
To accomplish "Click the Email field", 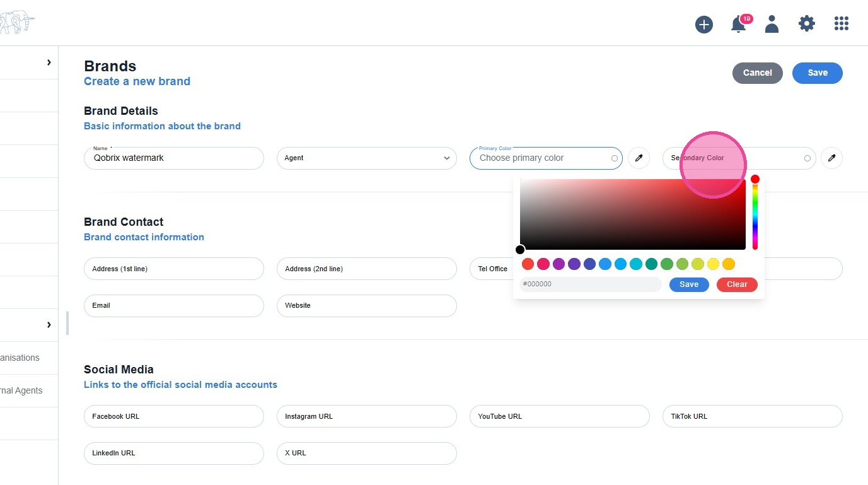I will [x=174, y=306].
